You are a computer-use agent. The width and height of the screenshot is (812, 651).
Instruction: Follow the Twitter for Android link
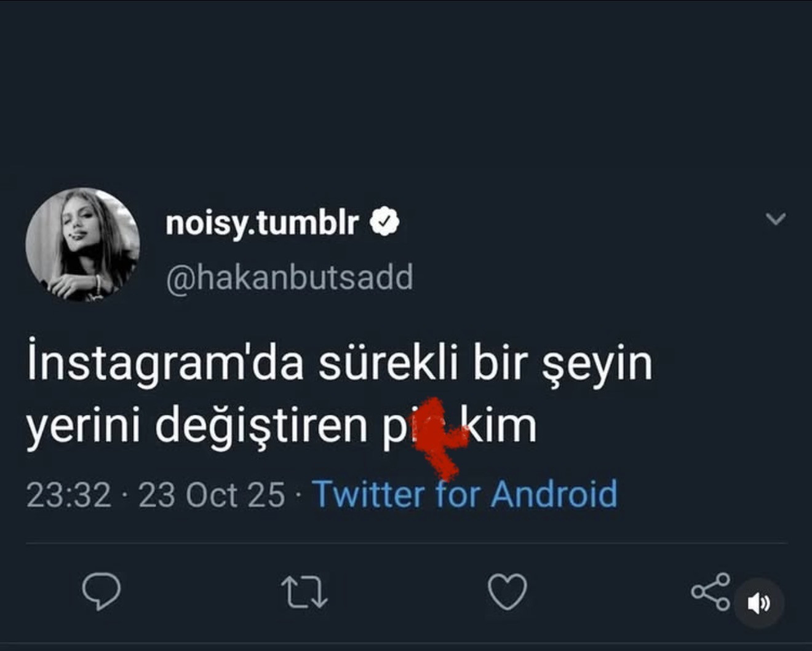(464, 494)
